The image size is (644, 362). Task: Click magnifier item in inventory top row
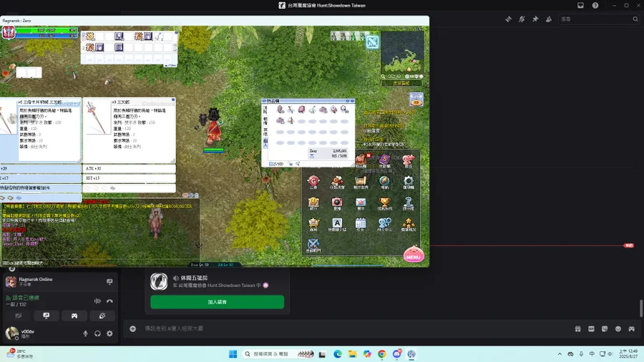tap(344, 109)
